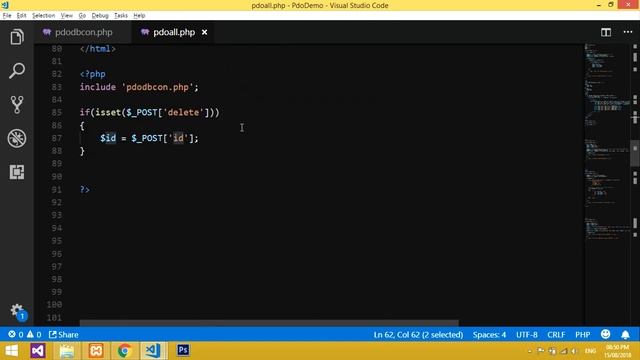Open the View menu
Screen dimensions: 640x360
coord(67,16)
